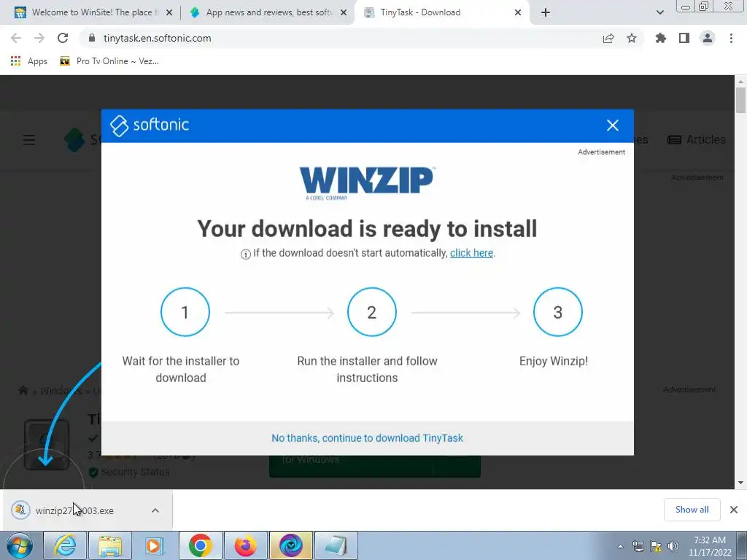Open the blue swirl app in taskbar

[290, 545]
